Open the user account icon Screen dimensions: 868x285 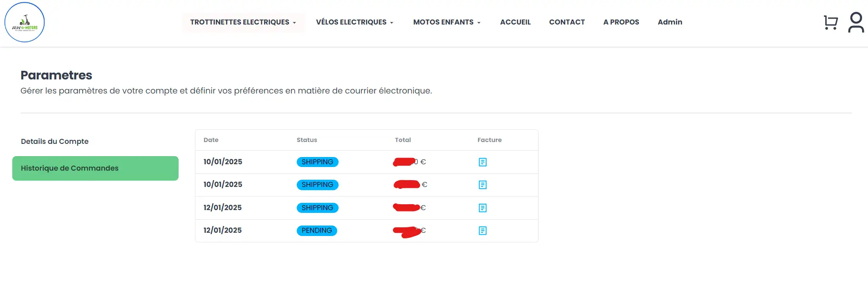(x=856, y=22)
